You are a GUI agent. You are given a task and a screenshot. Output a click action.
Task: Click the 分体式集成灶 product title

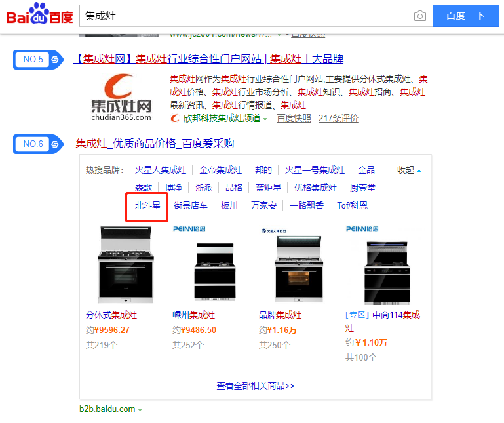[111, 315]
